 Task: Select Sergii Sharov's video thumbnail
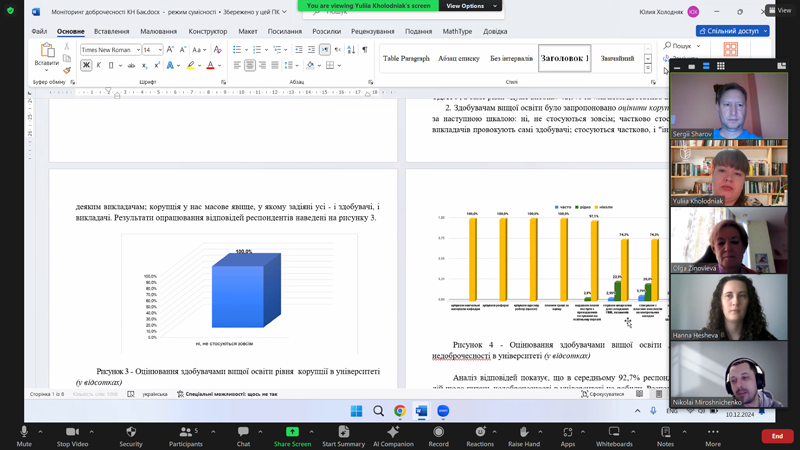point(728,105)
